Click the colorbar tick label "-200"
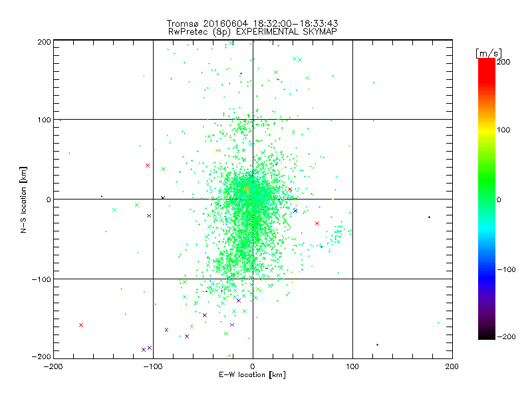The height and width of the screenshot is (399, 532). click(x=506, y=336)
